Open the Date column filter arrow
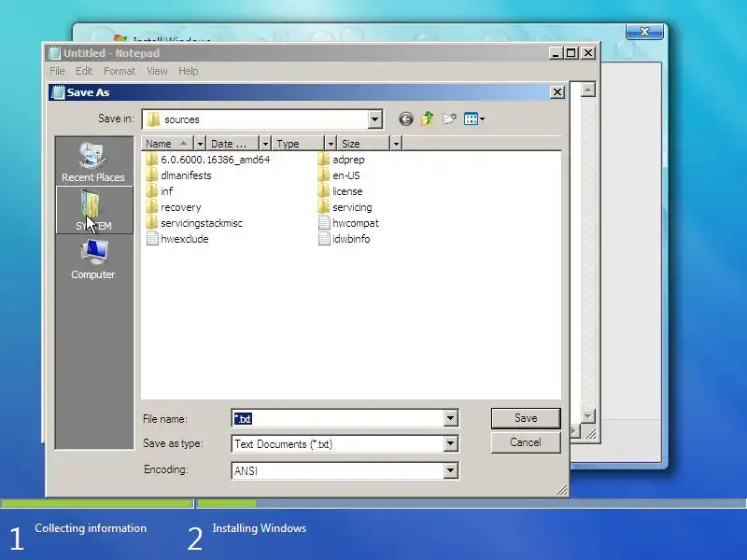 (265, 144)
